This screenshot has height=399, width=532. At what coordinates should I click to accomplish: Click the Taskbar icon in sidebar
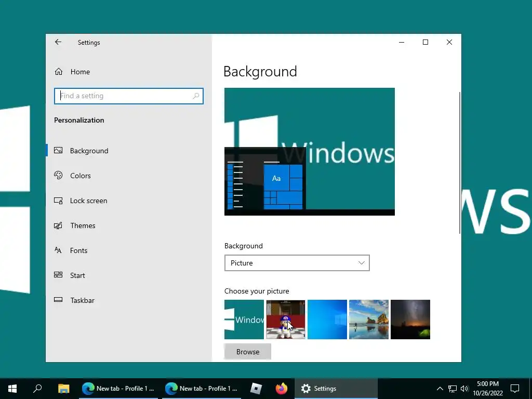click(x=58, y=300)
